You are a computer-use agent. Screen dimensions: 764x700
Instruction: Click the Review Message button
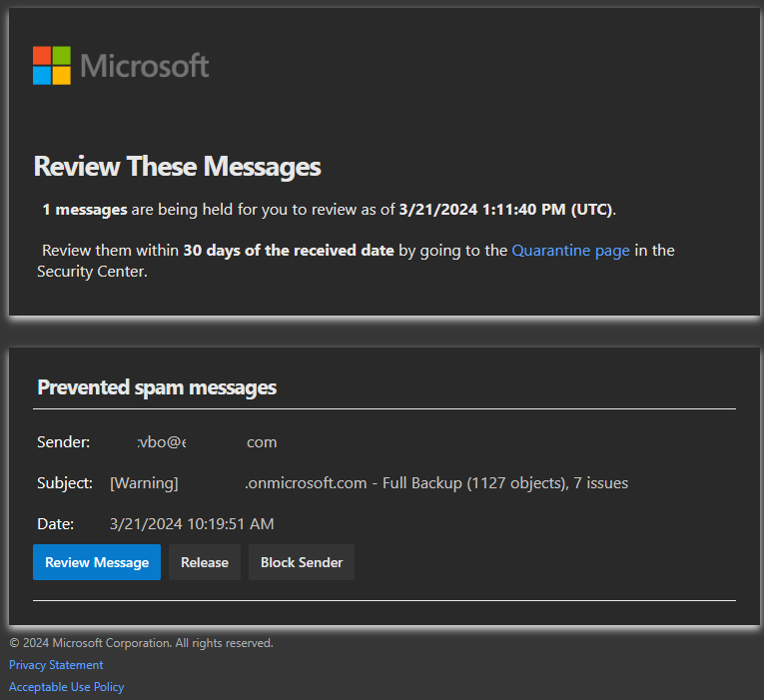[97, 562]
